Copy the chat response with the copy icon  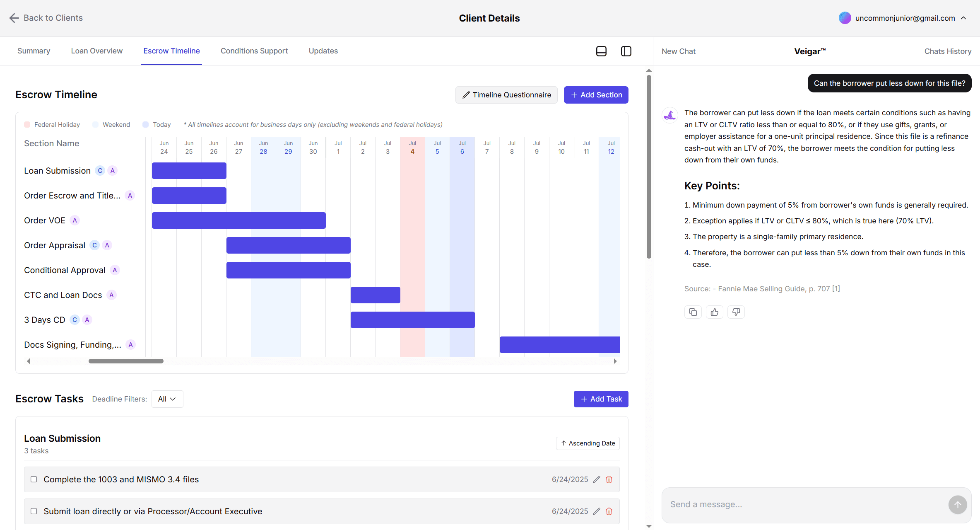693,312
